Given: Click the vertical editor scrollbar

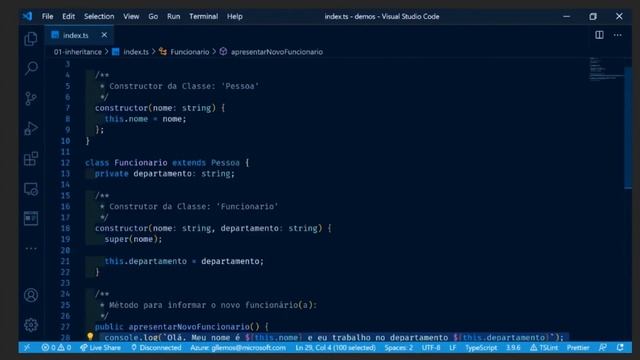Looking at the screenshot, I should pos(628,127).
